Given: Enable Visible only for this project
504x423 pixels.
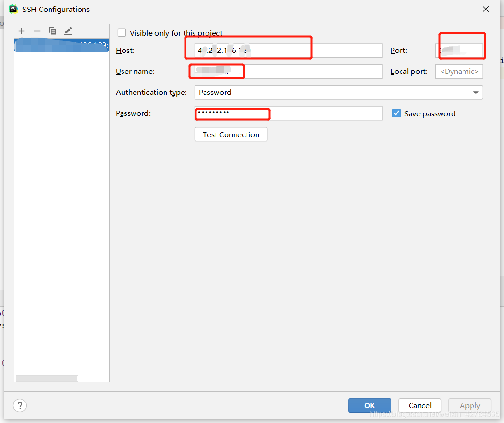Looking at the screenshot, I should [122, 33].
